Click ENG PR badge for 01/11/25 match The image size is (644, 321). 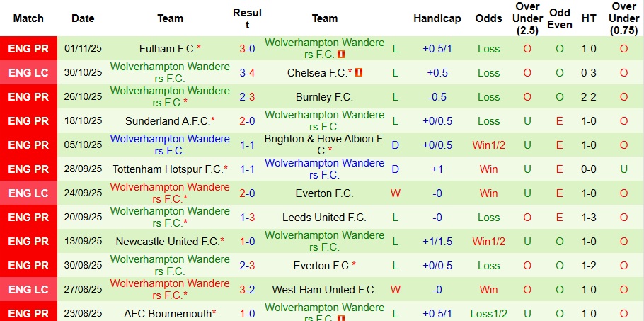coord(28,49)
